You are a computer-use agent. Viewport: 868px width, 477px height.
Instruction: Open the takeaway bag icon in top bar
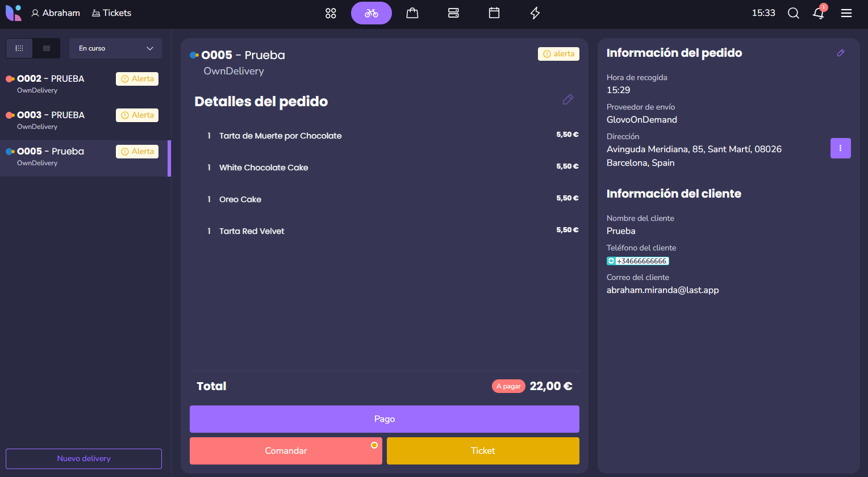(412, 13)
